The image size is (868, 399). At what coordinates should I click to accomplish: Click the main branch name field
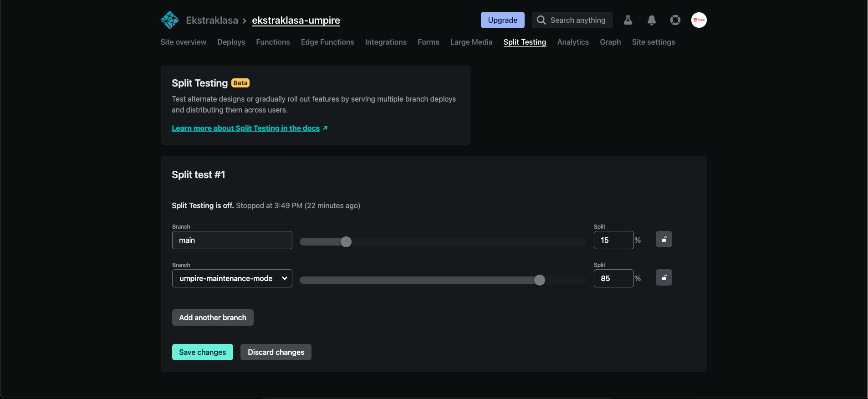(232, 240)
